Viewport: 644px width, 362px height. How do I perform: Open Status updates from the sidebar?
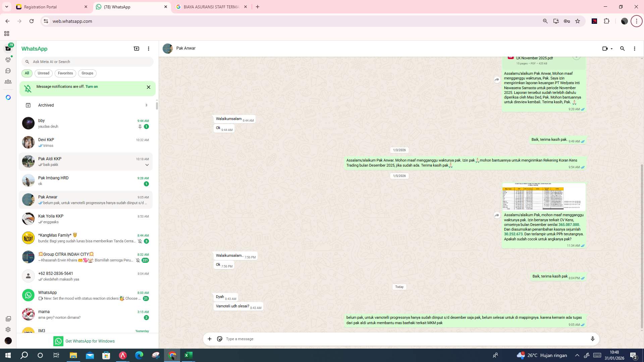coord(8,59)
